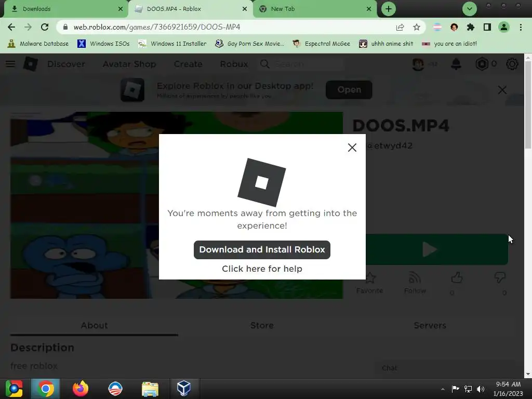Open the Start menu on taskbar

click(x=14, y=389)
